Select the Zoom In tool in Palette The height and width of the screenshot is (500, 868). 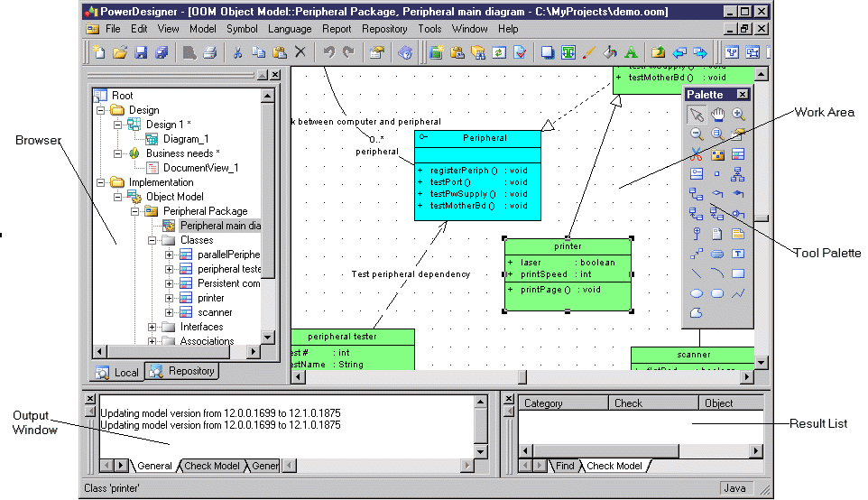(x=738, y=115)
